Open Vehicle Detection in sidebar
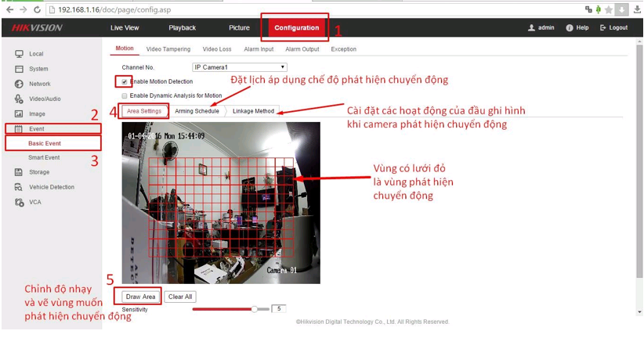The width and height of the screenshot is (644, 338). tap(51, 187)
